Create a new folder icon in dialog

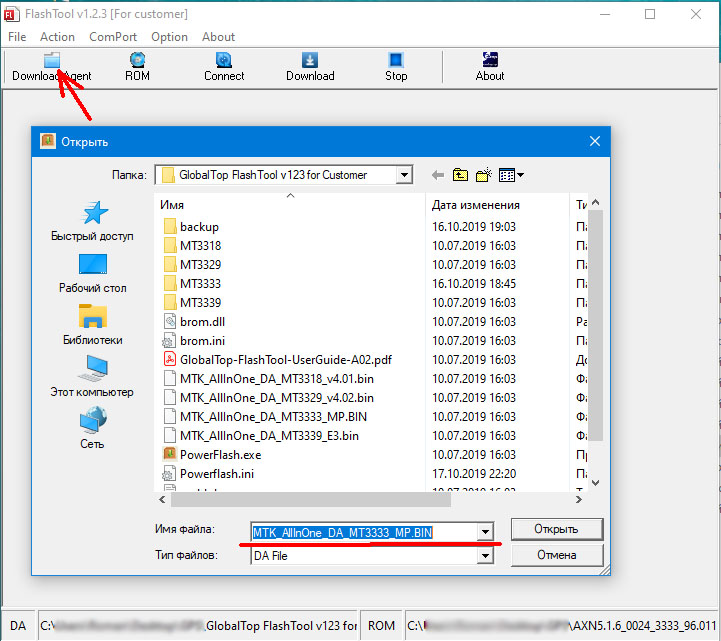point(485,175)
